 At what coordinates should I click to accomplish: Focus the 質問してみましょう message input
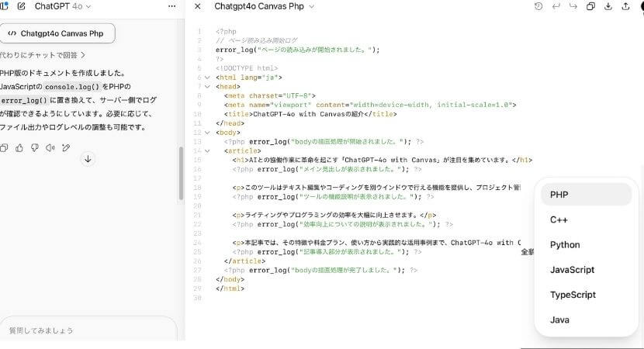88,330
